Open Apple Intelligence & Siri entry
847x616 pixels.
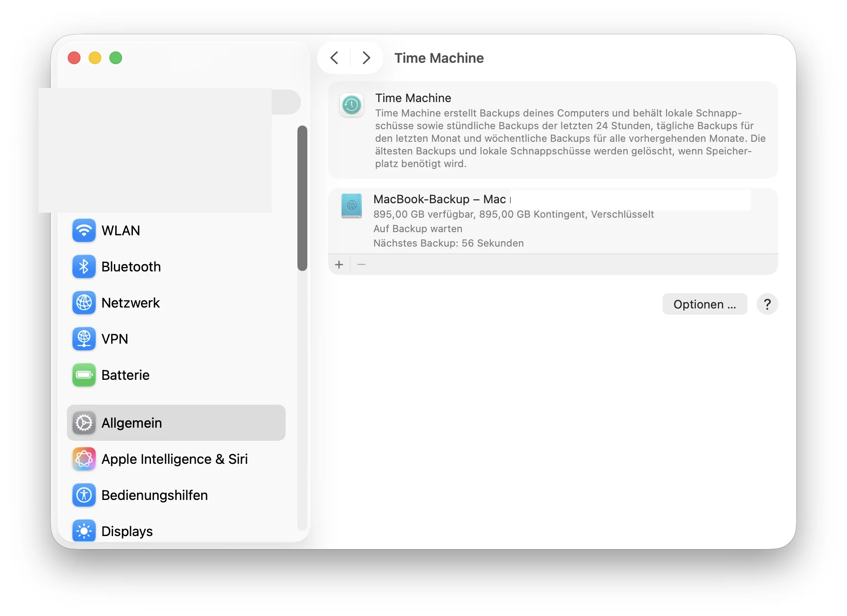176,459
